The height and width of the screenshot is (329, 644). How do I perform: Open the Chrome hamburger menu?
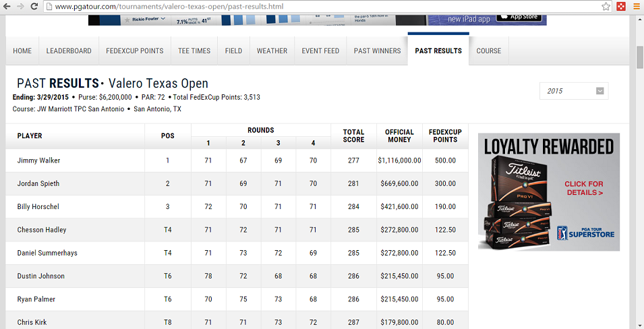636,7
